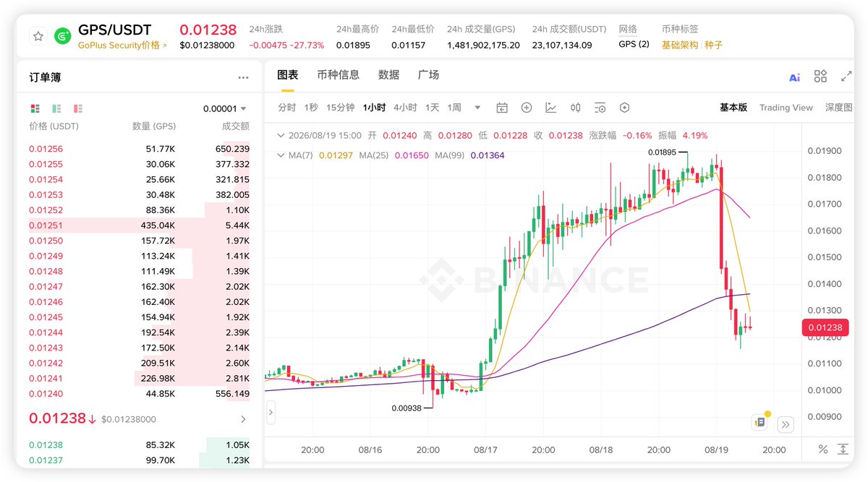
Task: Select the 1天 interval
Action: (432, 108)
